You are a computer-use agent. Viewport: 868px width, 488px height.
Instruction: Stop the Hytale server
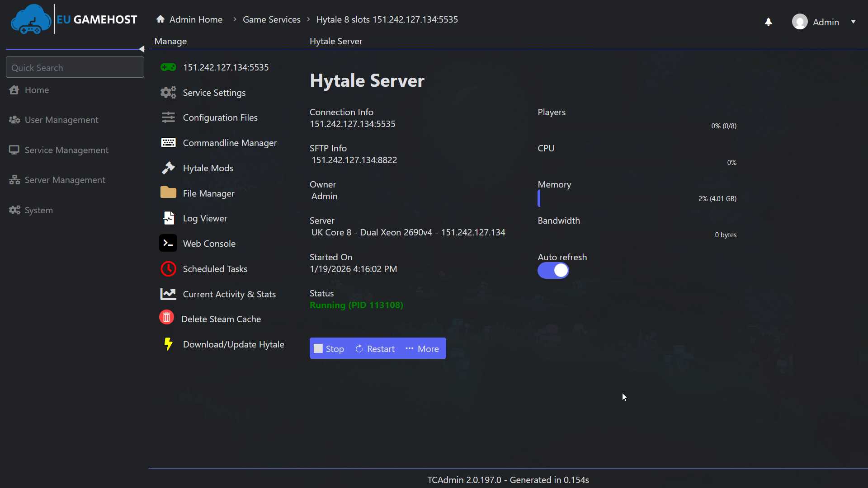pyautogui.click(x=329, y=349)
